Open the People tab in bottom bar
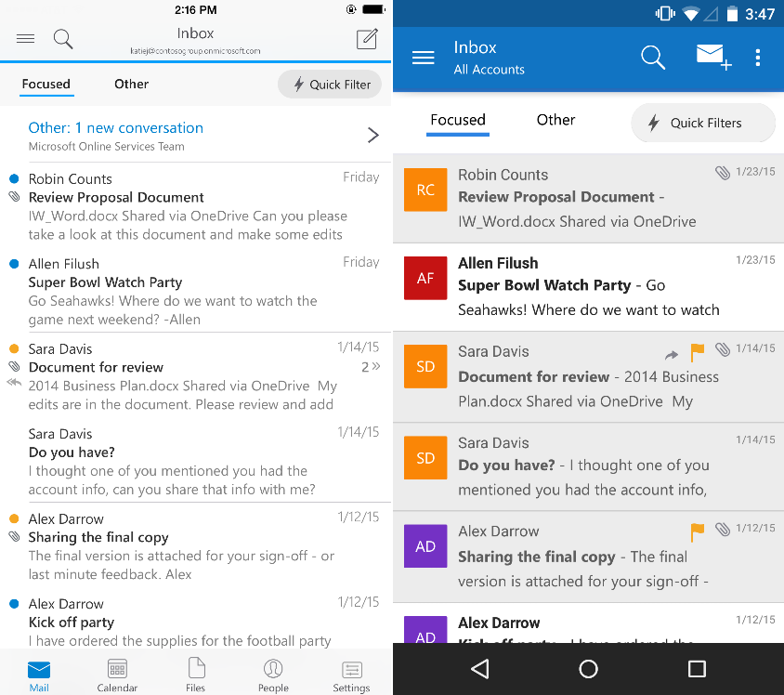 pyautogui.click(x=273, y=676)
